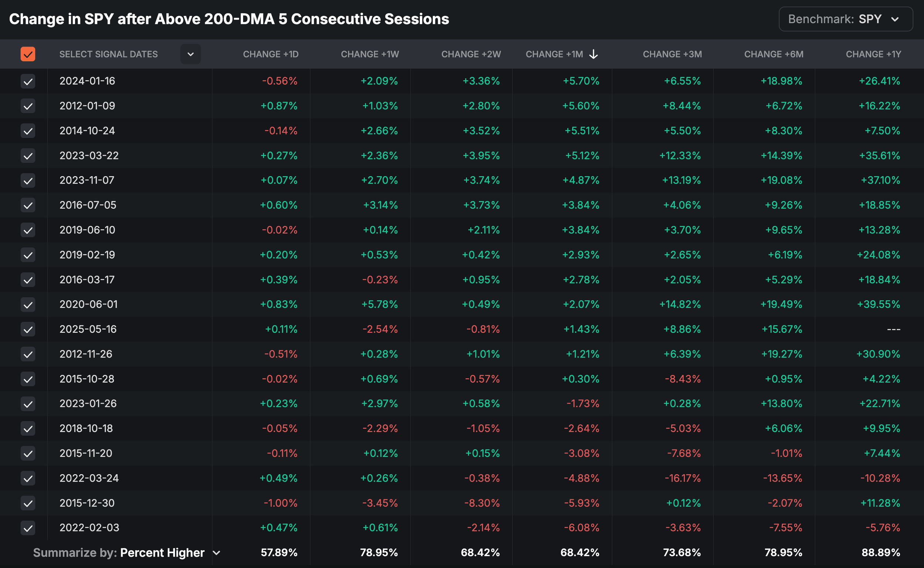Image resolution: width=924 pixels, height=568 pixels.
Task: Sort by CHANGE +1Y column header
Action: click(x=873, y=54)
